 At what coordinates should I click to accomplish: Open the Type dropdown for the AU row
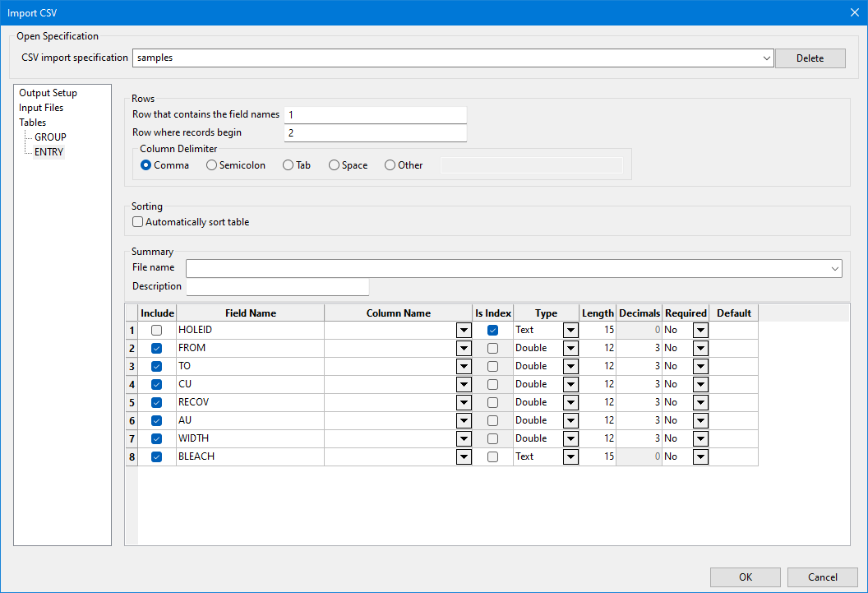[x=570, y=420]
